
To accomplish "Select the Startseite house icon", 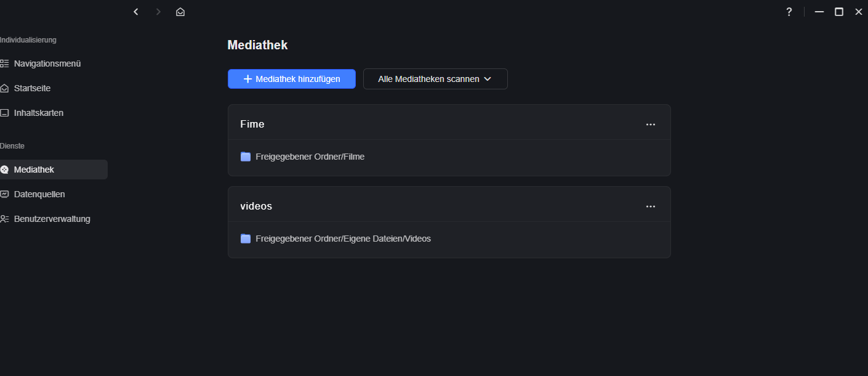I will (x=4, y=88).
